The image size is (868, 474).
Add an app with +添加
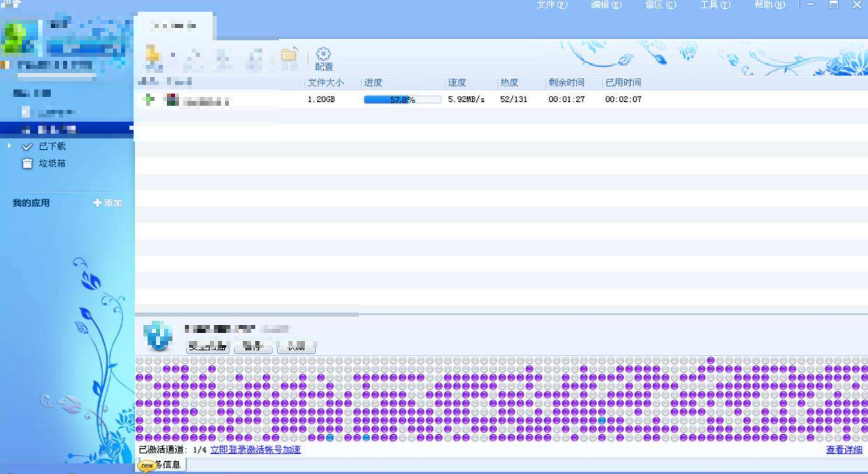tap(108, 203)
